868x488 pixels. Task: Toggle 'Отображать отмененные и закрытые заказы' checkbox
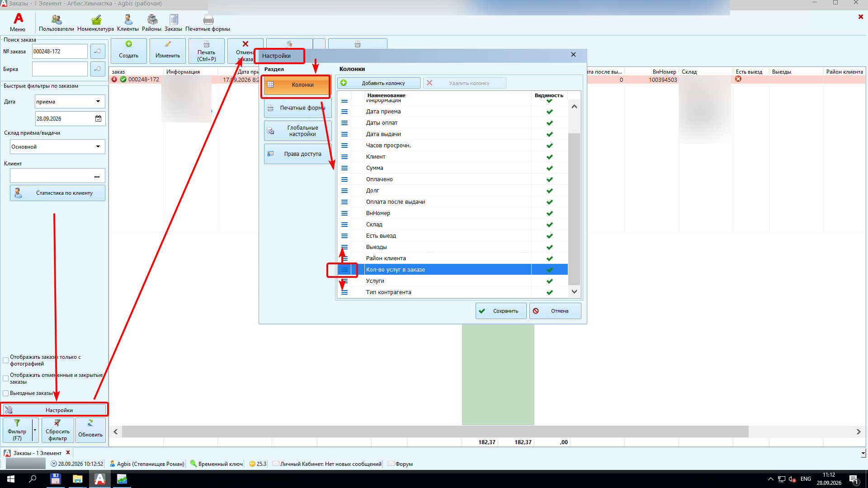coord(6,379)
